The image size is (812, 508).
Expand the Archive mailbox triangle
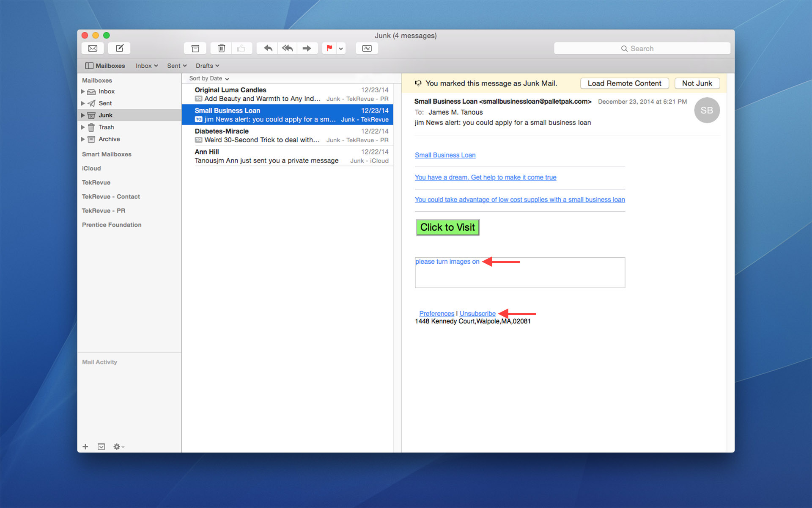(x=83, y=139)
